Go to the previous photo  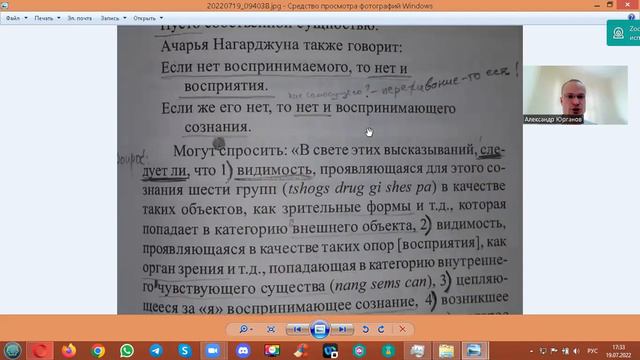pos(298,329)
